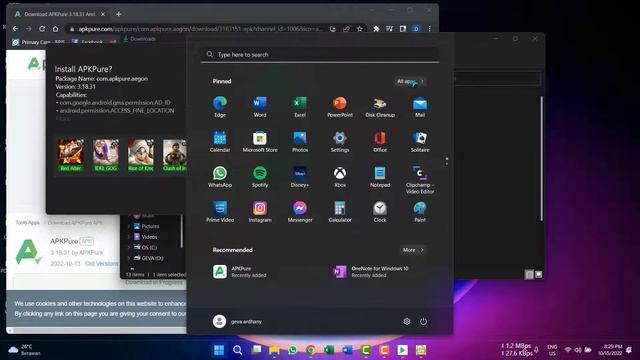This screenshot has height=360, width=640.
Task: Open Paint from pinned apps
Action: coord(420,212)
